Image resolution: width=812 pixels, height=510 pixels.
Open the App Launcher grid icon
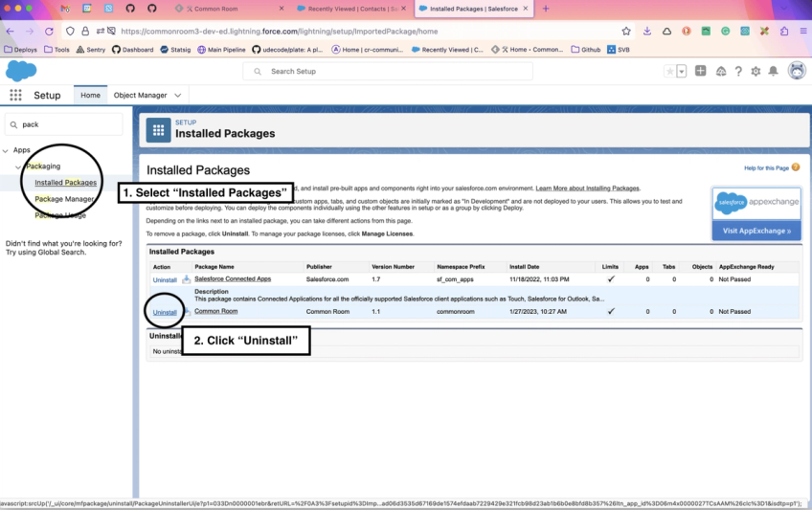[15, 95]
